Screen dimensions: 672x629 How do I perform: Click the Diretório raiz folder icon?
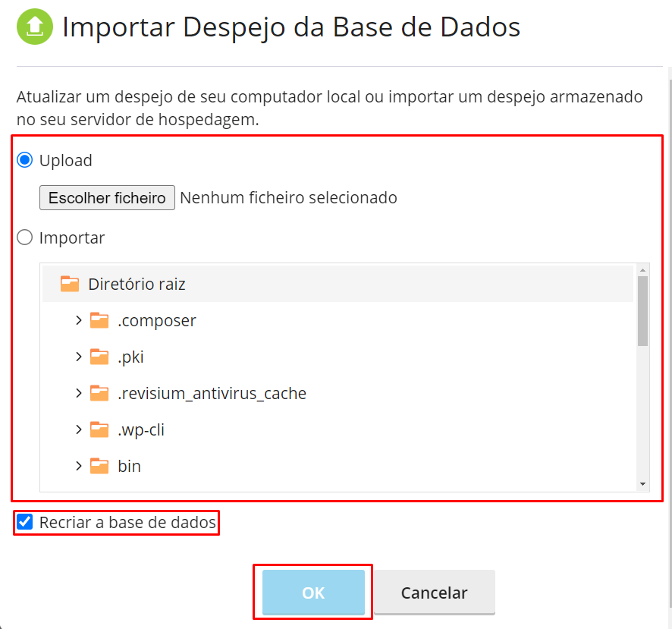pyautogui.click(x=70, y=284)
